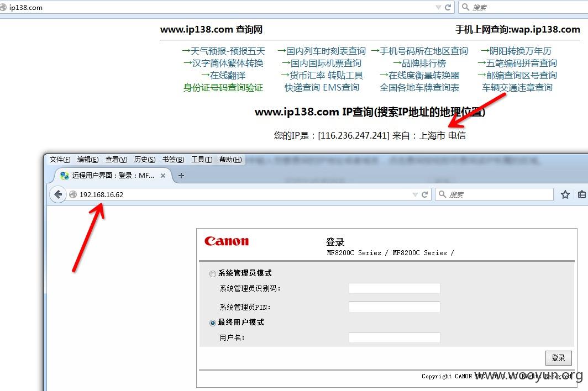
Task: Open the 工具(T) menu
Action: pos(202,159)
